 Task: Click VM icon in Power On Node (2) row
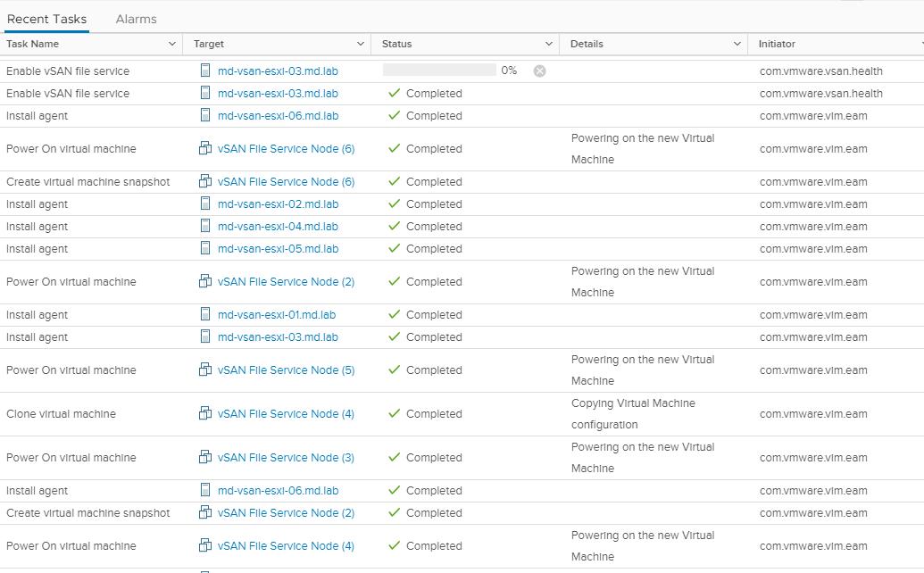pyautogui.click(x=205, y=281)
